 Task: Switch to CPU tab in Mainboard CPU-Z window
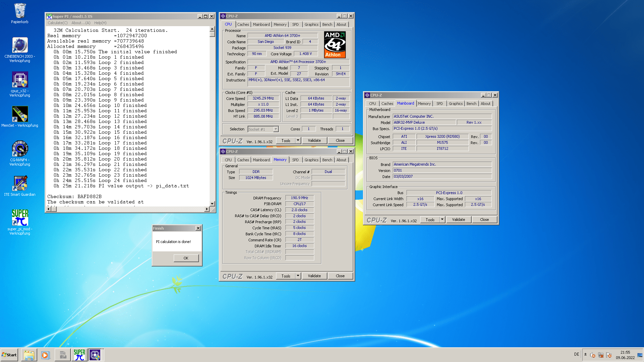point(372,104)
